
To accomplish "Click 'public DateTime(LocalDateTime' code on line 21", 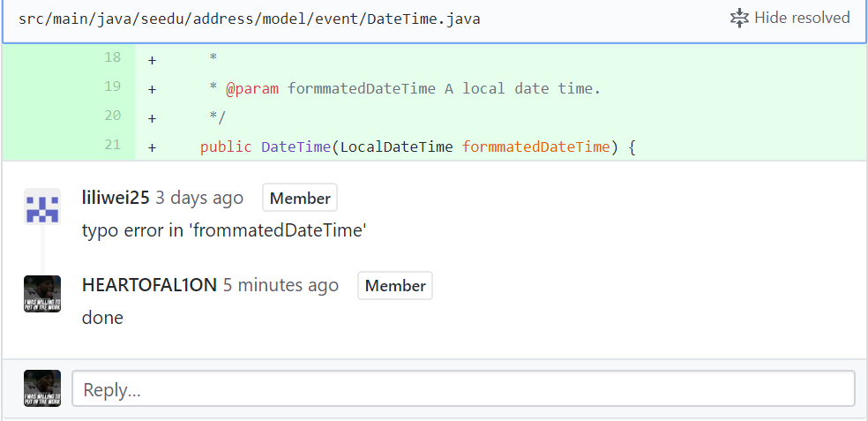I will tap(326, 147).
